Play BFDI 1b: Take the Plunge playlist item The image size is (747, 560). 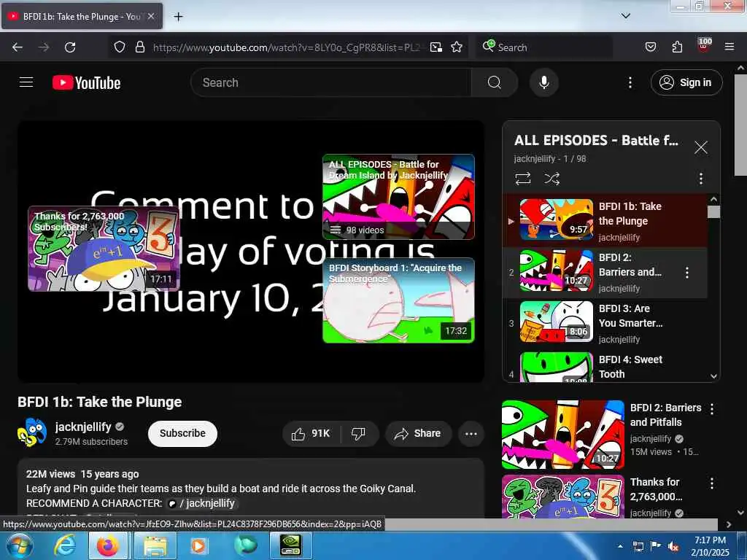tap(605, 221)
